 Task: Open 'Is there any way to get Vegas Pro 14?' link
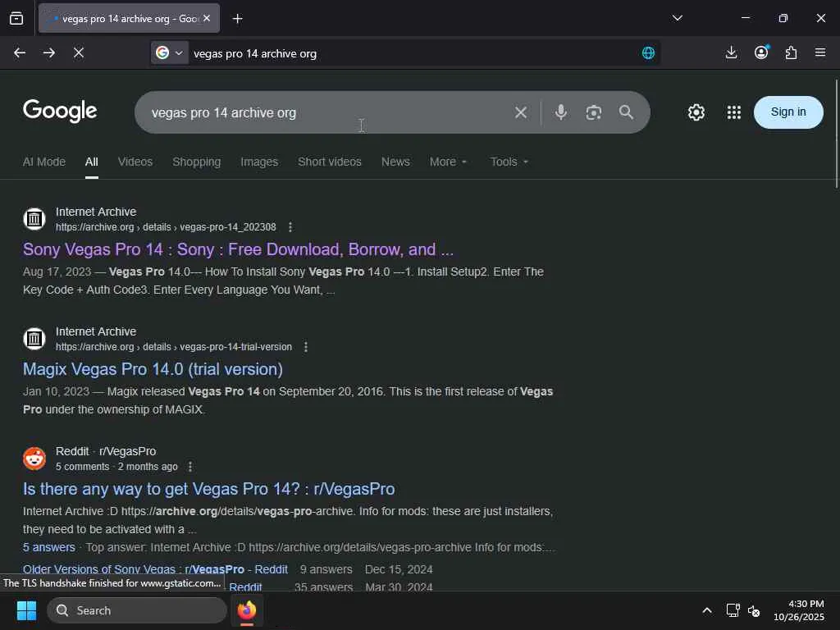209,489
